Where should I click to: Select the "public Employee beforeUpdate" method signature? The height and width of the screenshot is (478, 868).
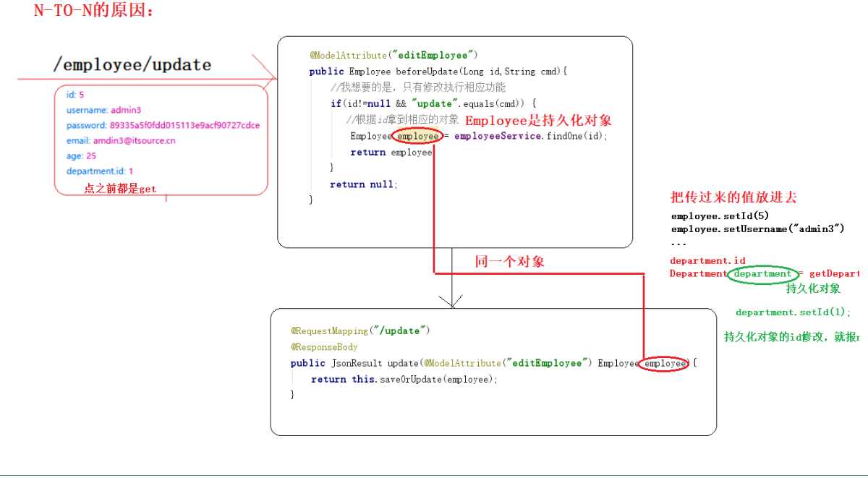coord(439,72)
